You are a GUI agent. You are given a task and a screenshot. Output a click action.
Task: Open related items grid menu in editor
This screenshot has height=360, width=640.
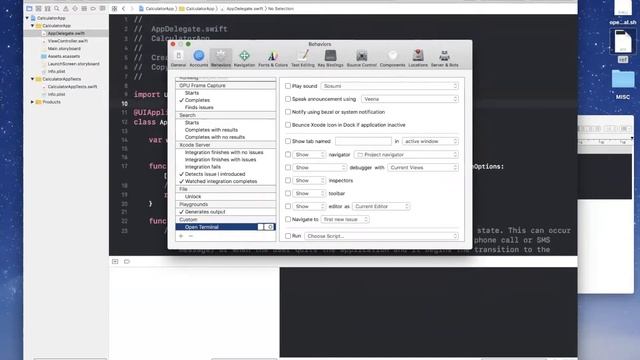point(114,8)
